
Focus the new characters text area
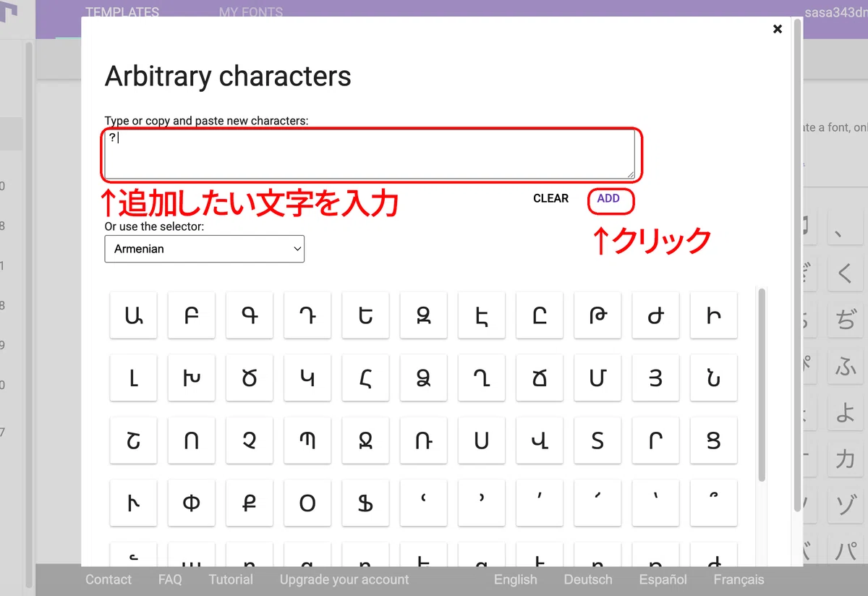click(x=370, y=155)
